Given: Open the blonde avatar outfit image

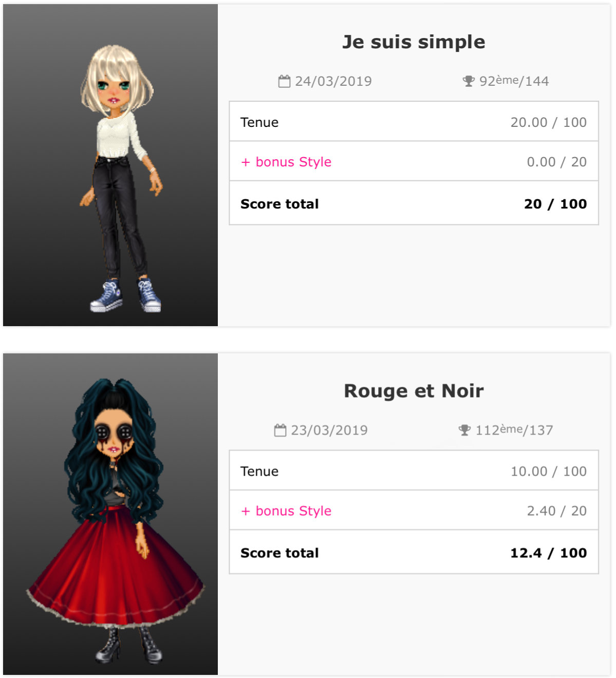Looking at the screenshot, I should pyautogui.click(x=110, y=165).
